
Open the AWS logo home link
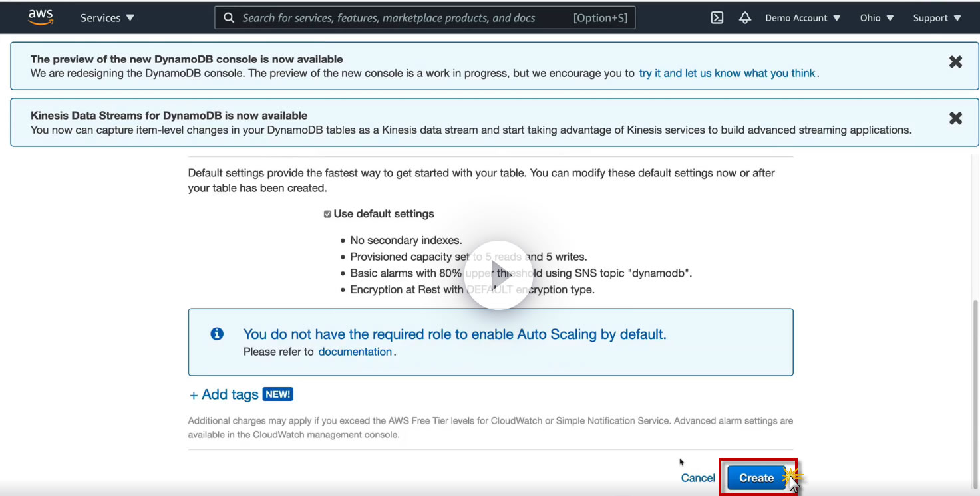[x=41, y=18]
